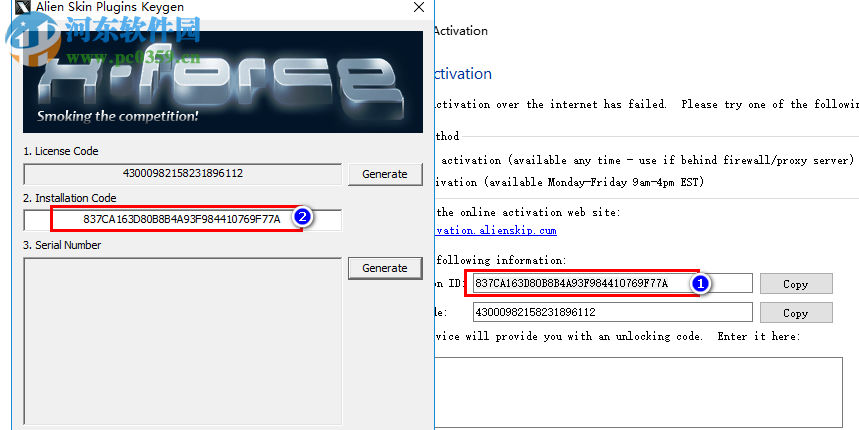
Task: Click the X-Force banner image
Action: click(x=223, y=82)
